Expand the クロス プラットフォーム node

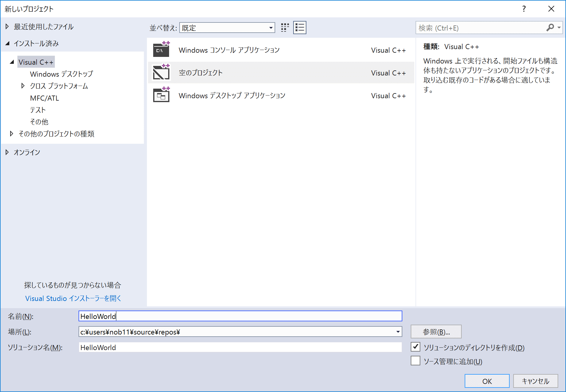[23, 86]
